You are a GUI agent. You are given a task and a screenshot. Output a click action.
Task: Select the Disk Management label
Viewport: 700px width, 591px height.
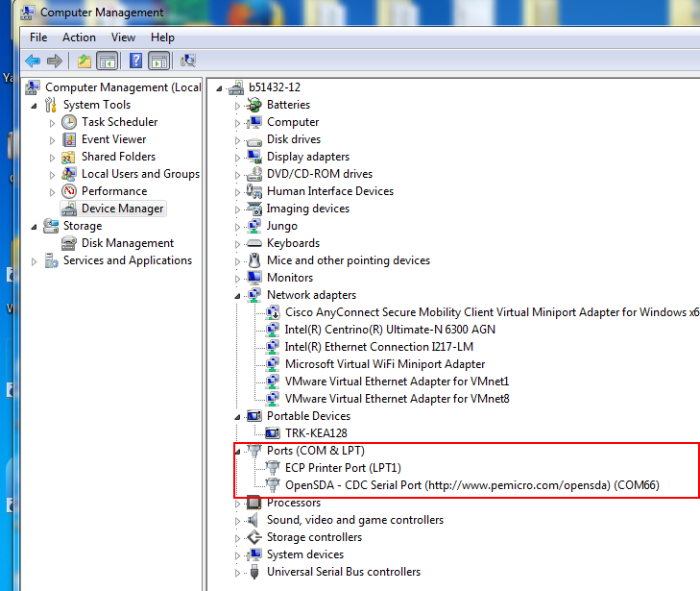(128, 243)
